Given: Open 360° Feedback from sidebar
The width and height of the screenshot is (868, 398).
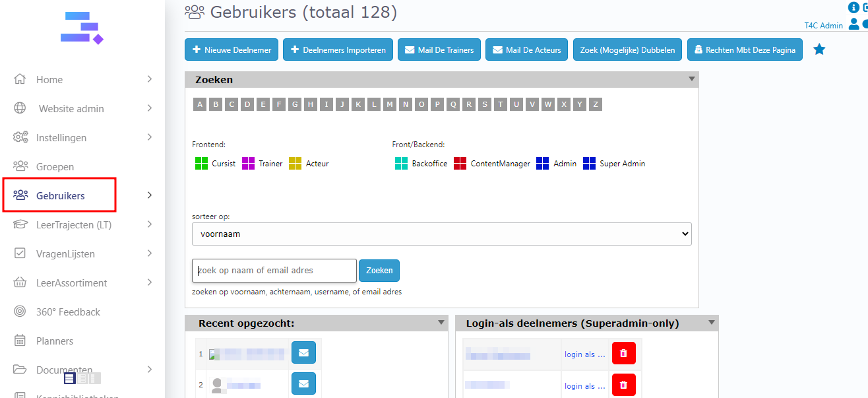Looking at the screenshot, I should pyautogui.click(x=68, y=312).
